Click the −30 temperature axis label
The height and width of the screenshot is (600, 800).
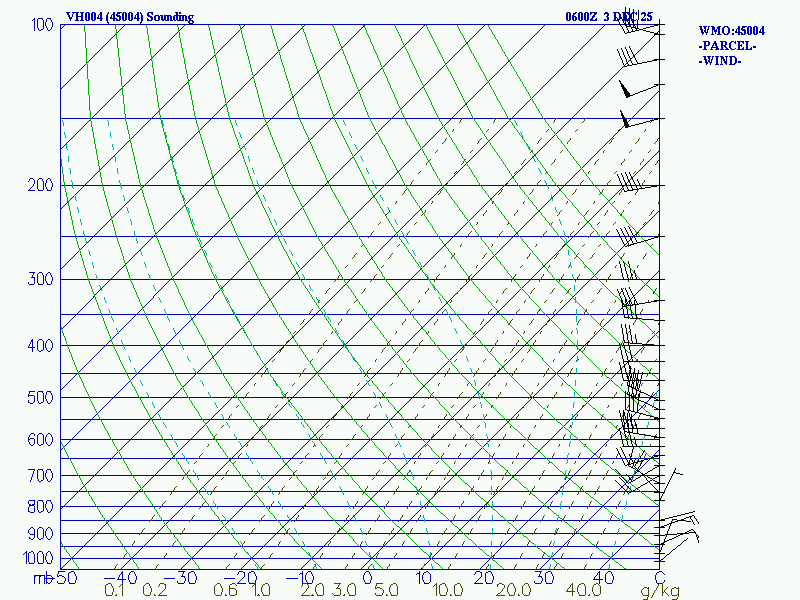click(x=180, y=578)
